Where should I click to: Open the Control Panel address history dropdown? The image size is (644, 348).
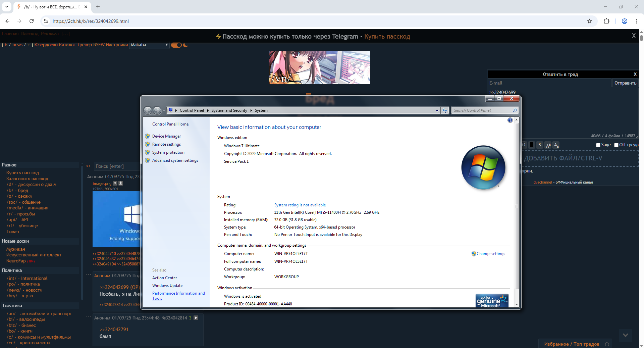437,110
